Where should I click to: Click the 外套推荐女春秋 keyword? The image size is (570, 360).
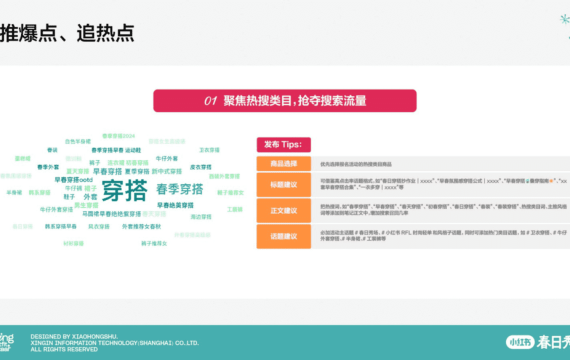(x=141, y=226)
